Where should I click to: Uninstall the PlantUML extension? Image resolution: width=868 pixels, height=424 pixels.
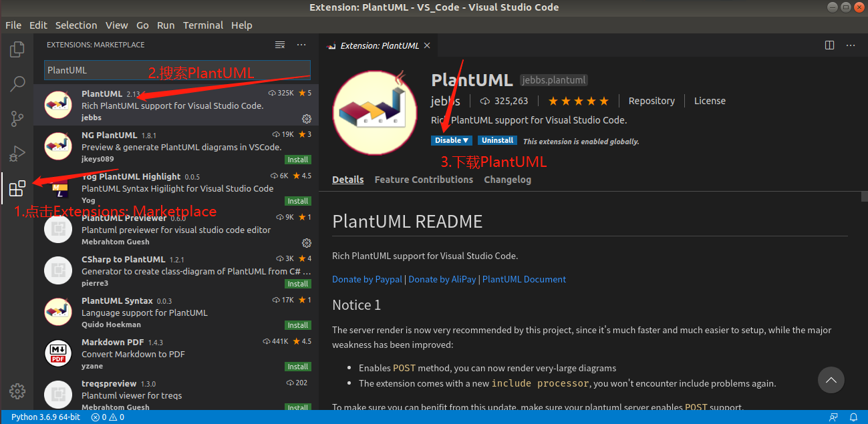[x=497, y=140]
